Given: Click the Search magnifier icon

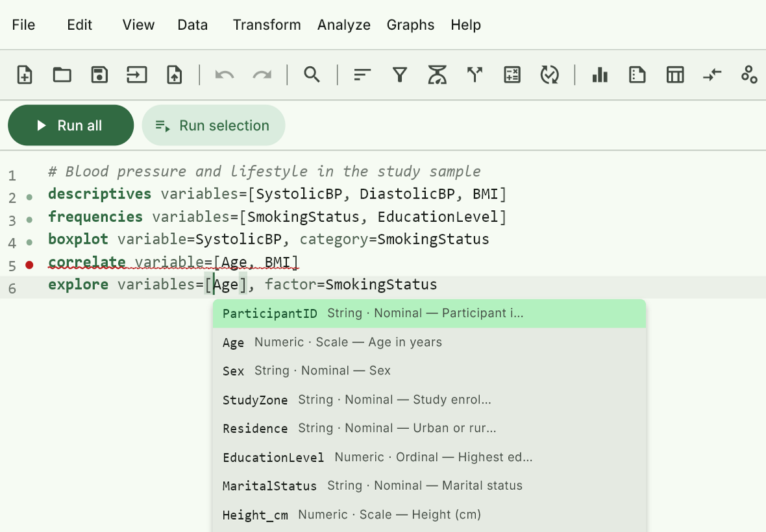Looking at the screenshot, I should pyautogui.click(x=312, y=75).
